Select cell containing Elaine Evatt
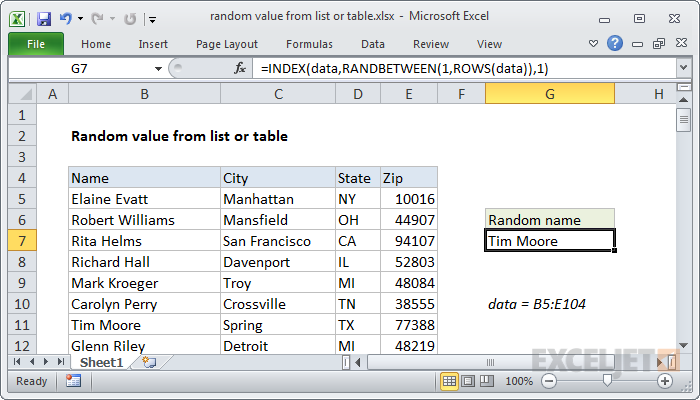700x400 pixels. (144, 199)
